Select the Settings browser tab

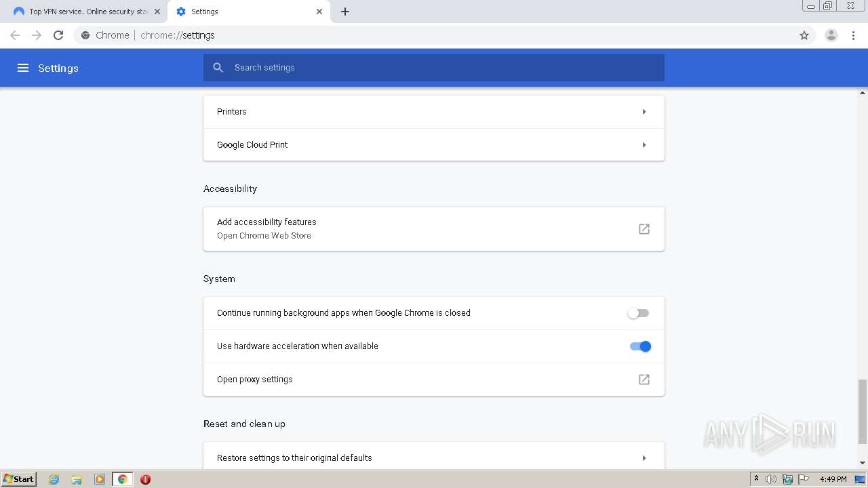point(248,12)
